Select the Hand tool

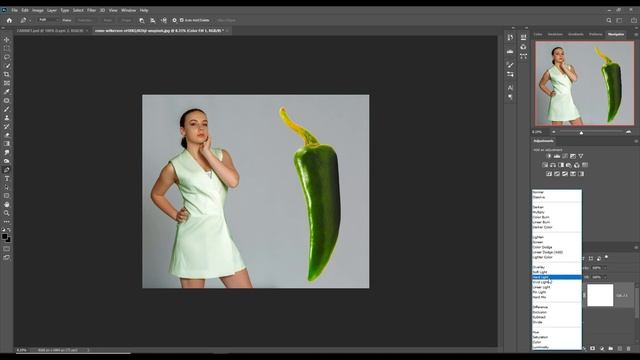(7, 204)
